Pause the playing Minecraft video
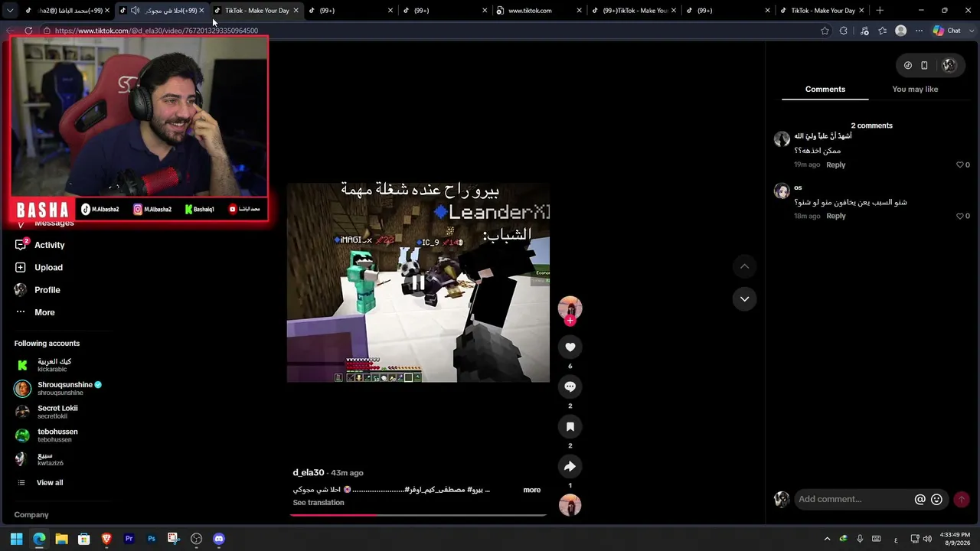 coord(418,283)
